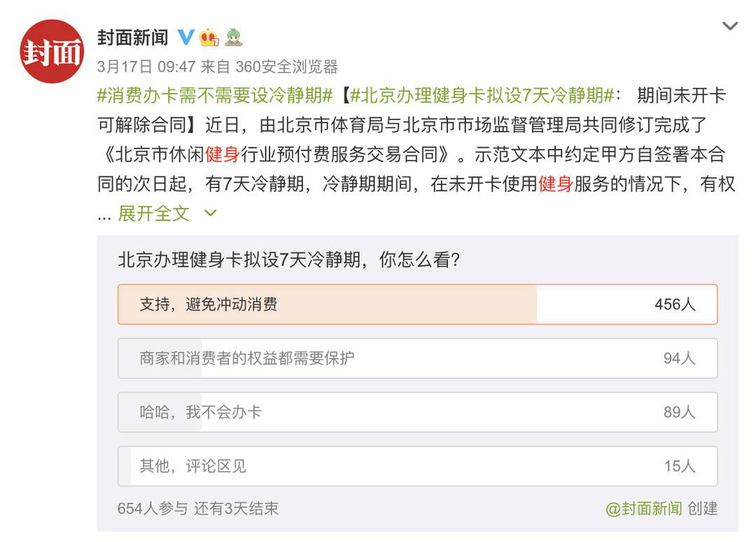Open the hashtag #消费办卡需不需要设冷静期#
Screen dimensions: 756x542
[x=215, y=95]
